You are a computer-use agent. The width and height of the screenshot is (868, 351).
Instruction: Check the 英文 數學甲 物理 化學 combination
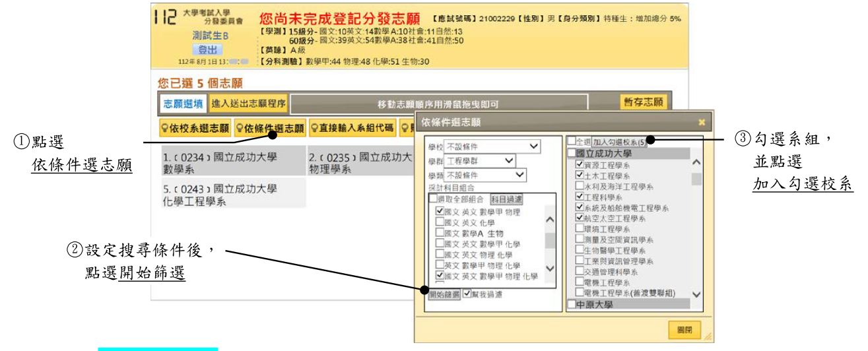pos(440,265)
